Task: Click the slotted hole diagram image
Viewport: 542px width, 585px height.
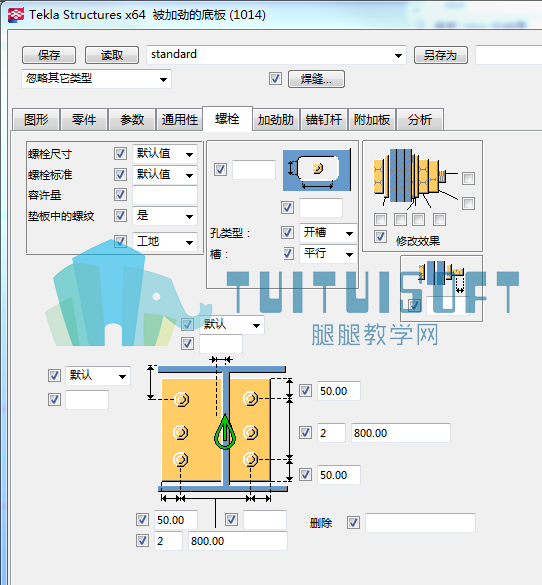Action: tap(317, 170)
